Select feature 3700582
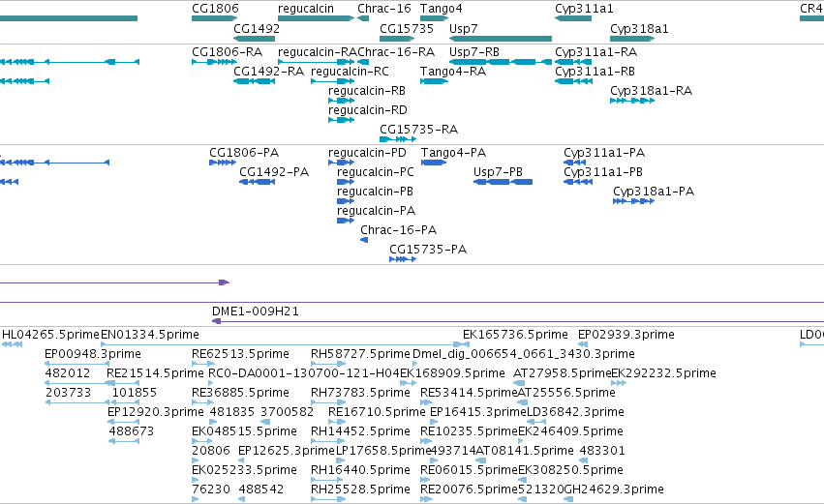824x504 pixels. pyautogui.click(x=265, y=422)
